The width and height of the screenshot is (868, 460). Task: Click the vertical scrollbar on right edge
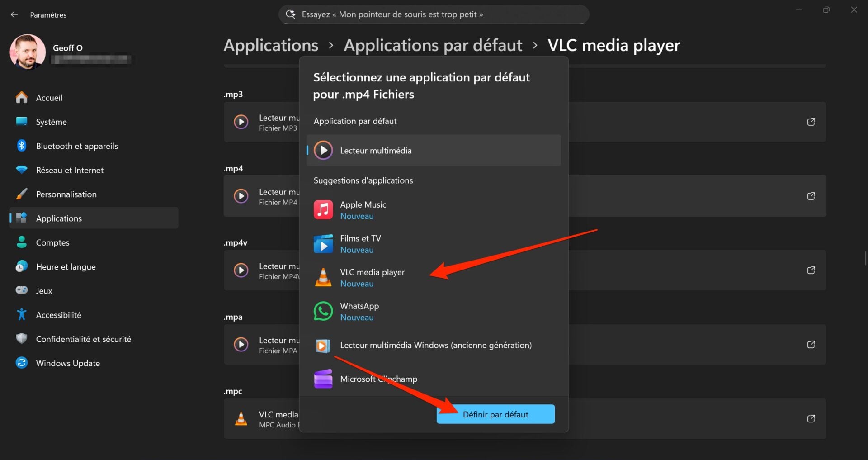click(865, 258)
